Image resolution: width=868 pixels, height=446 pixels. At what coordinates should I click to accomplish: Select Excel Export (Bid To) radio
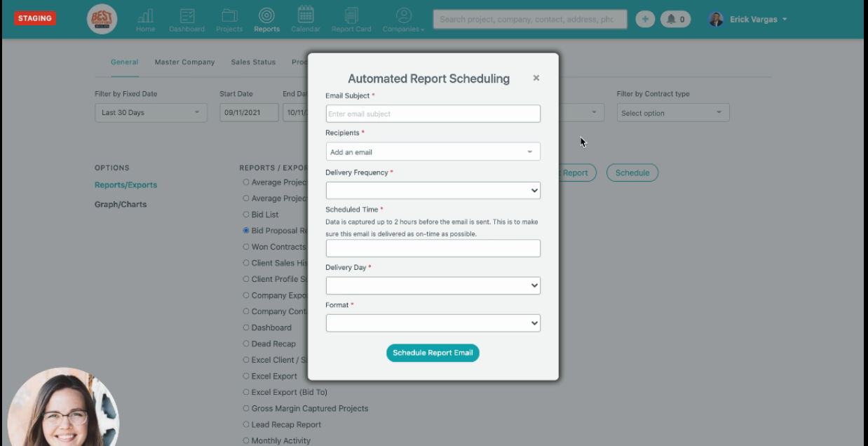click(x=246, y=392)
